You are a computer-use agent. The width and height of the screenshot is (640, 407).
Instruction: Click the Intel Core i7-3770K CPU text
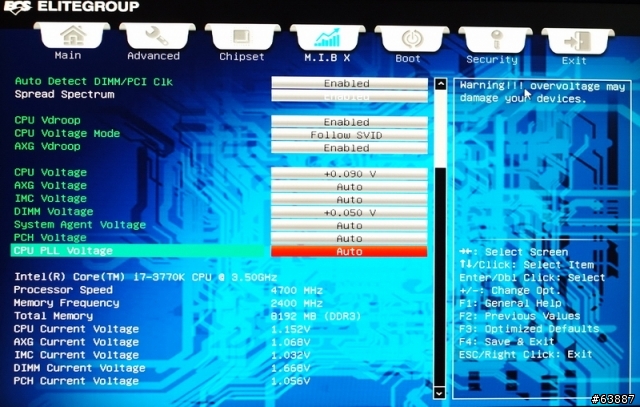146,277
